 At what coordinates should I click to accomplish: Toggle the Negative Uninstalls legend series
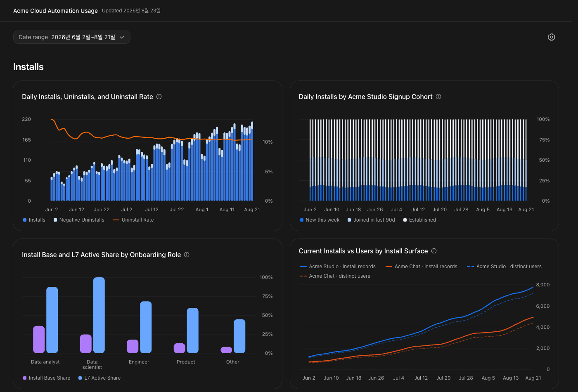pyautogui.click(x=79, y=220)
